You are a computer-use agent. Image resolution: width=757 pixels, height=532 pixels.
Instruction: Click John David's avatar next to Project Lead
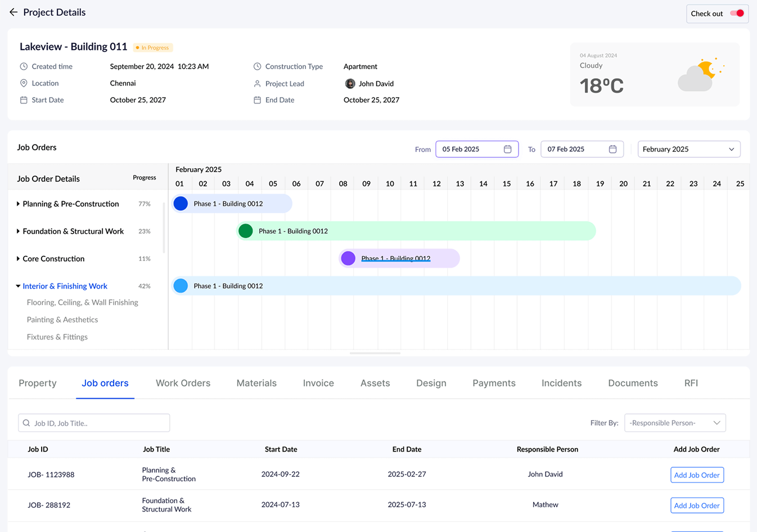pos(350,84)
